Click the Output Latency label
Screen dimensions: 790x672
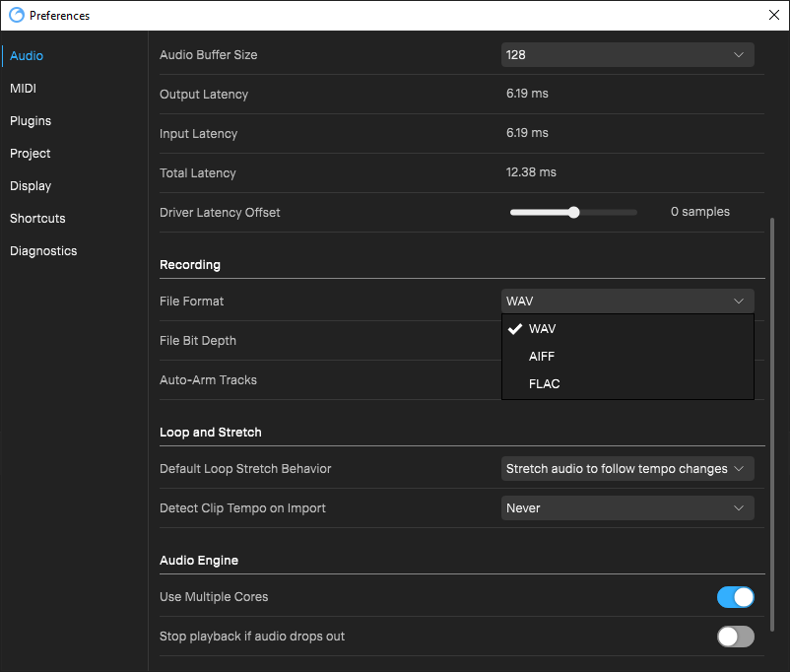204,95
